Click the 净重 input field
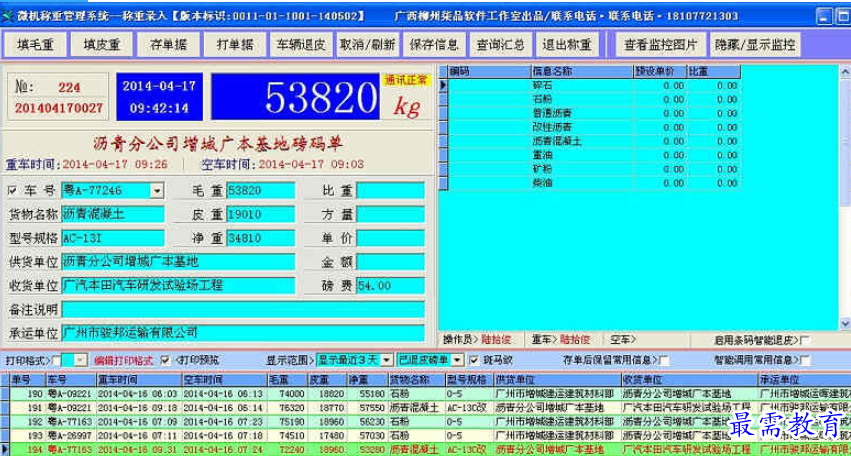 [x=261, y=238]
